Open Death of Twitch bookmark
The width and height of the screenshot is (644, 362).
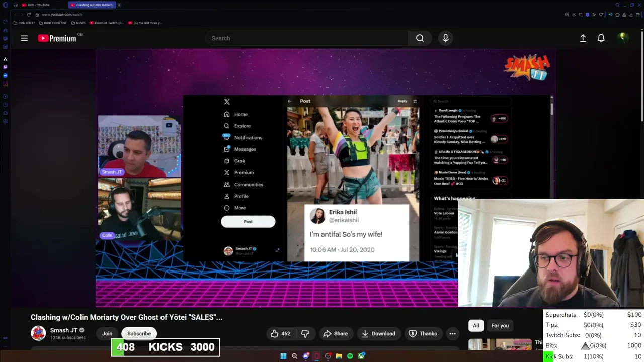click(x=107, y=23)
